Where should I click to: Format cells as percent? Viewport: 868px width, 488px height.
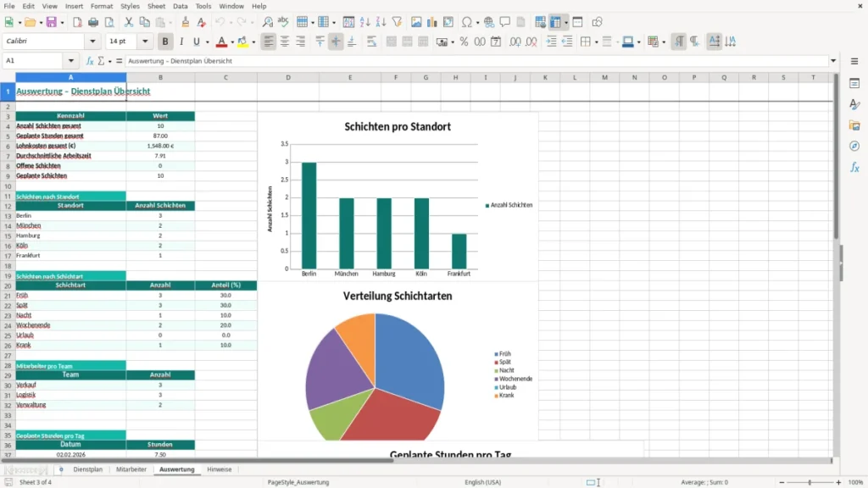click(x=464, y=42)
